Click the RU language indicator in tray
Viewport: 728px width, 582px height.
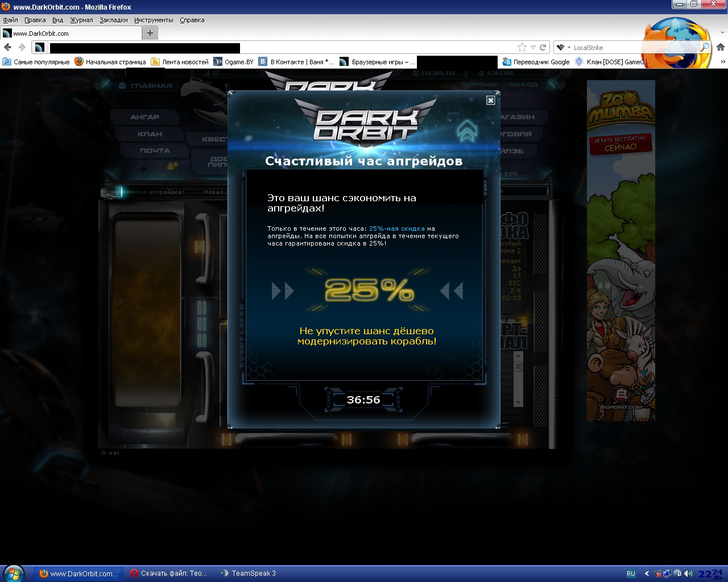click(631, 573)
